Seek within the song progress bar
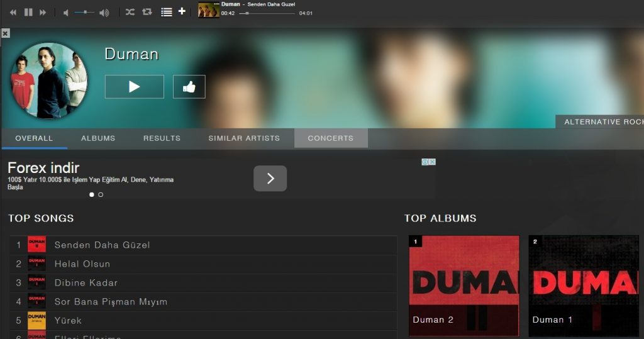The width and height of the screenshot is (644, 339). pyautogui.click(x=267, y=13)
